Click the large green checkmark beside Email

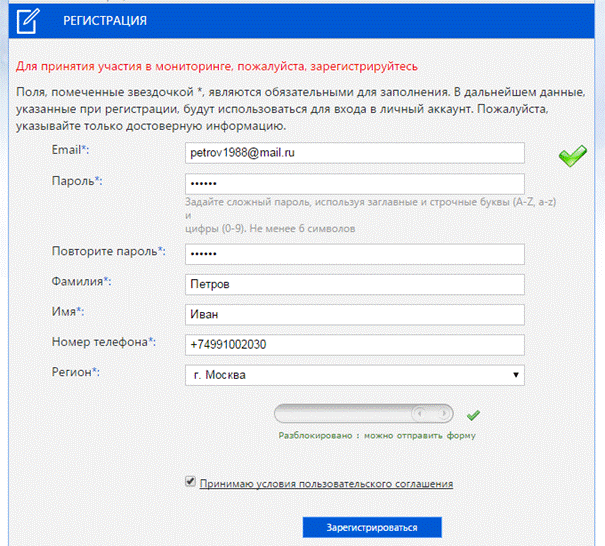(573, 156)
